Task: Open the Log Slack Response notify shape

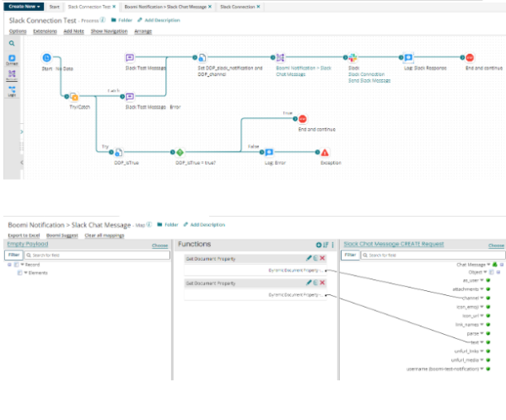Action: (x=408, y=57)
